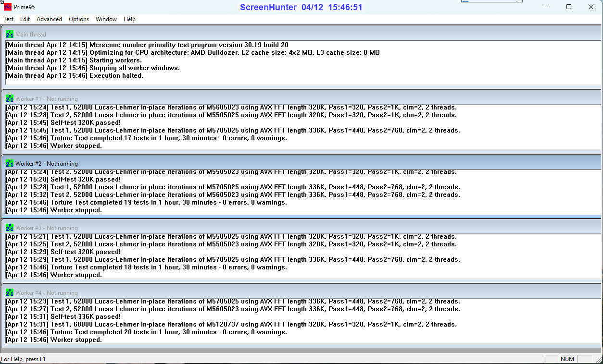Close the Prime95 window
Screen dimensions: 603x364
click(x=591, y=7)
